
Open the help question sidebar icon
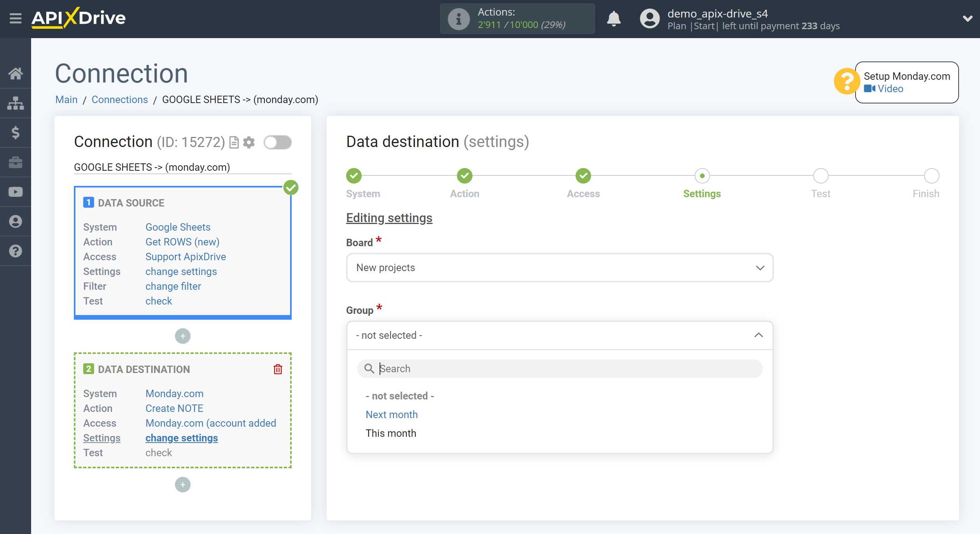(x=16, y=251)
